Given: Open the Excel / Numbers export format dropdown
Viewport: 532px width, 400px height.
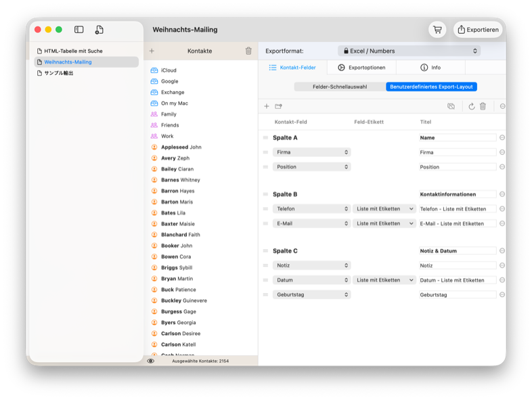Looking at the screenshot, I should (409, 51).
